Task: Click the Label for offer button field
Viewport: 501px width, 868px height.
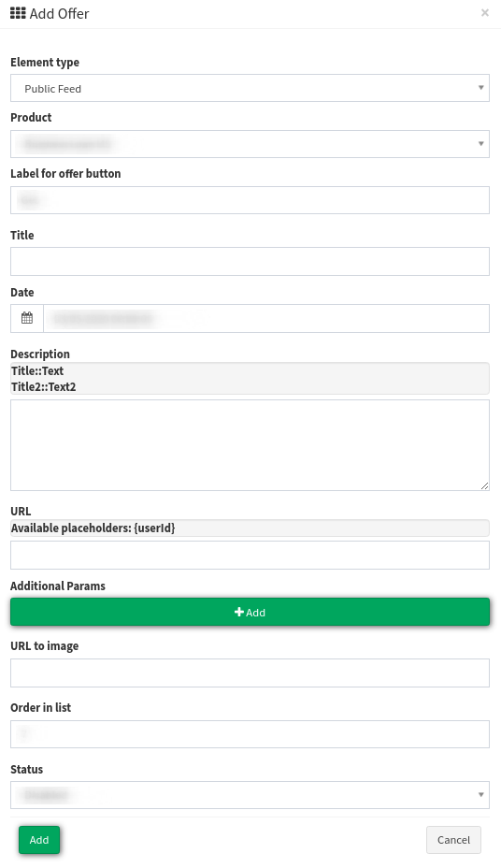Action: point(250,200)
